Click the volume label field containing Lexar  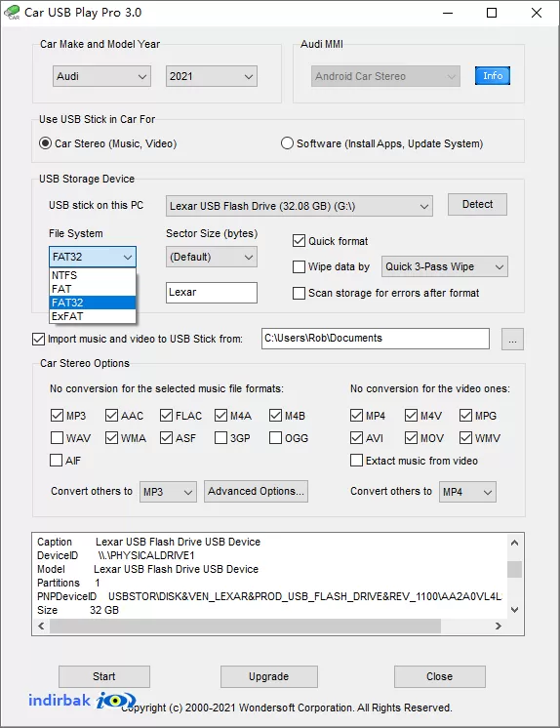tap(212, 293)
